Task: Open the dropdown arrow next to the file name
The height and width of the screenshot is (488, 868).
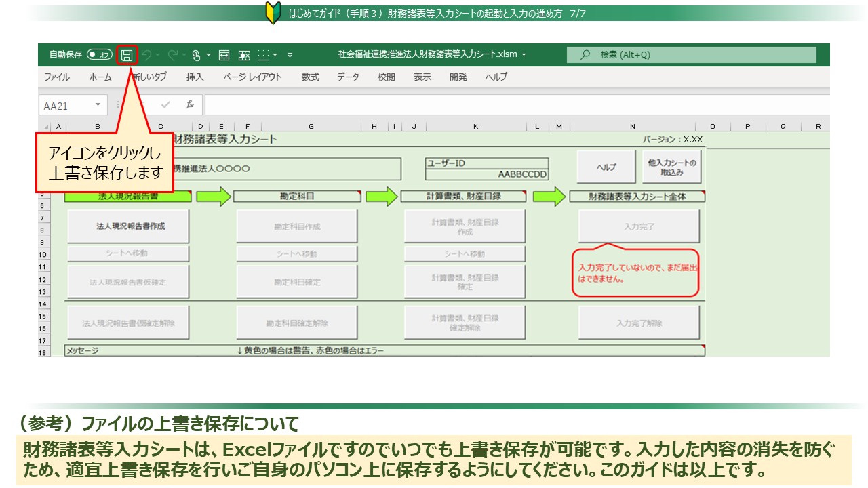Action: point(524,55)
